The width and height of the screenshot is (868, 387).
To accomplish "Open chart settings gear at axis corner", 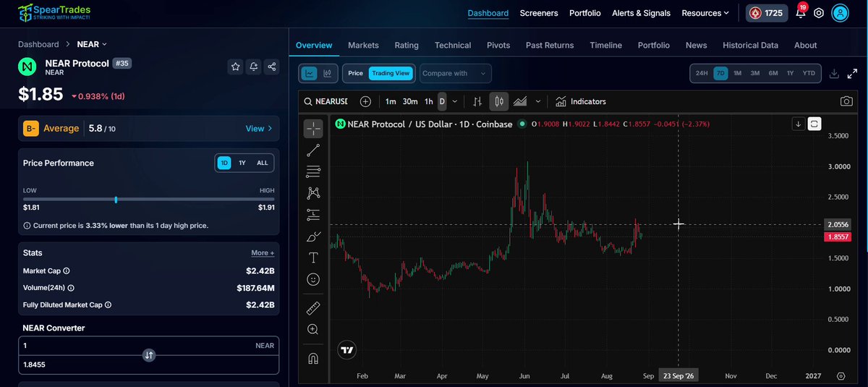I will (841, 376).
